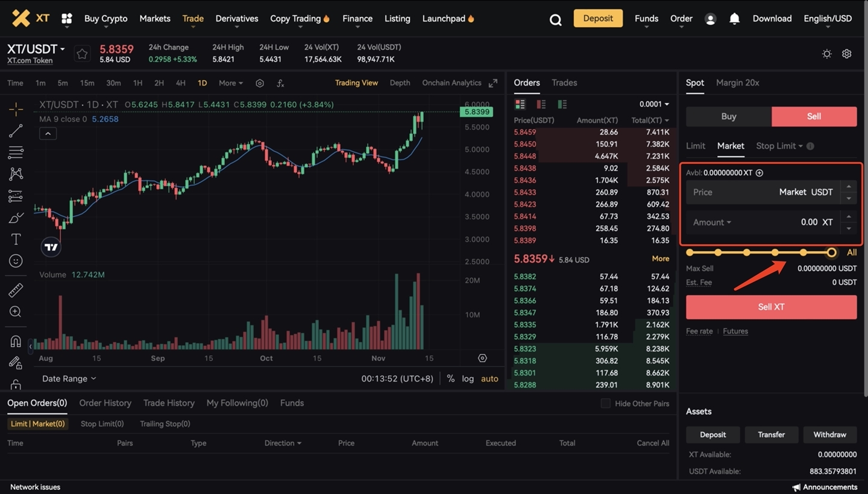Add XT/USDT to favorites with star

click(x=82, y=54)
